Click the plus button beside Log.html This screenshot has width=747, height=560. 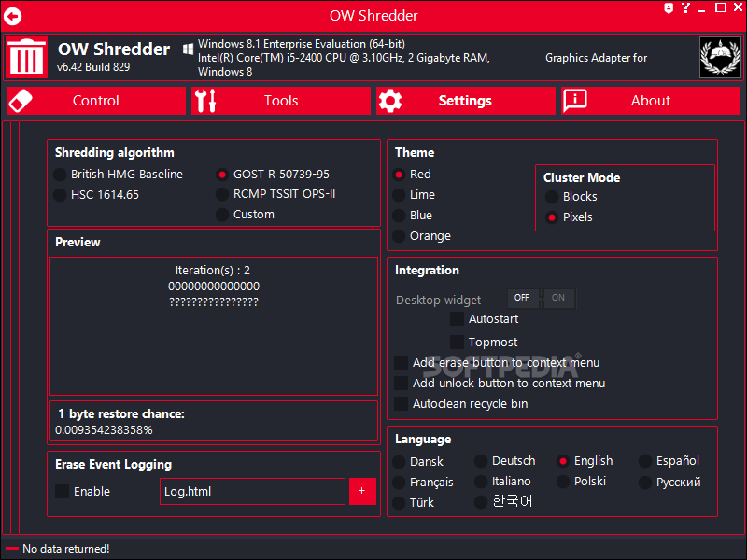(362, 491)
